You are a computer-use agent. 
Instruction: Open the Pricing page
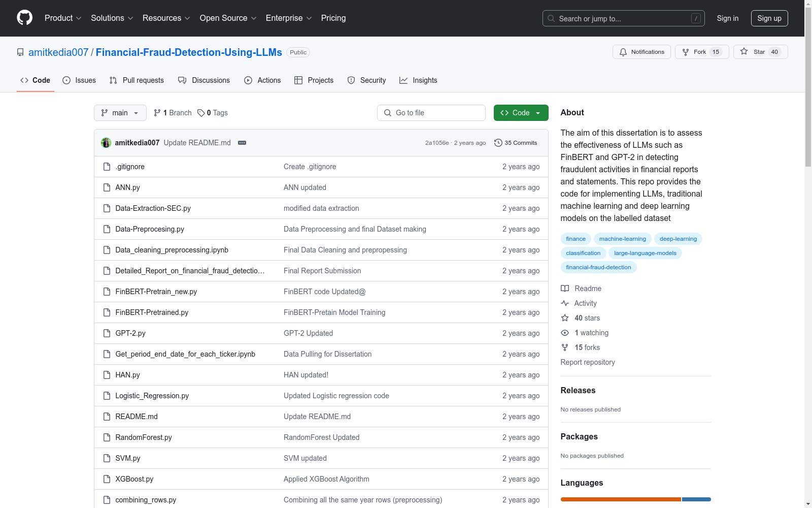click(x=333, y=18)
